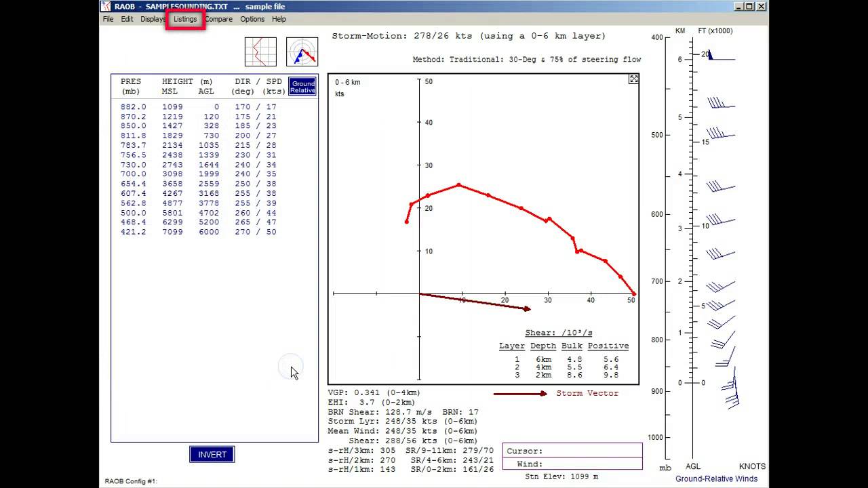Click the Method Traditional description text
Screen dimensions: 868x488
click(x=527, y=60)
